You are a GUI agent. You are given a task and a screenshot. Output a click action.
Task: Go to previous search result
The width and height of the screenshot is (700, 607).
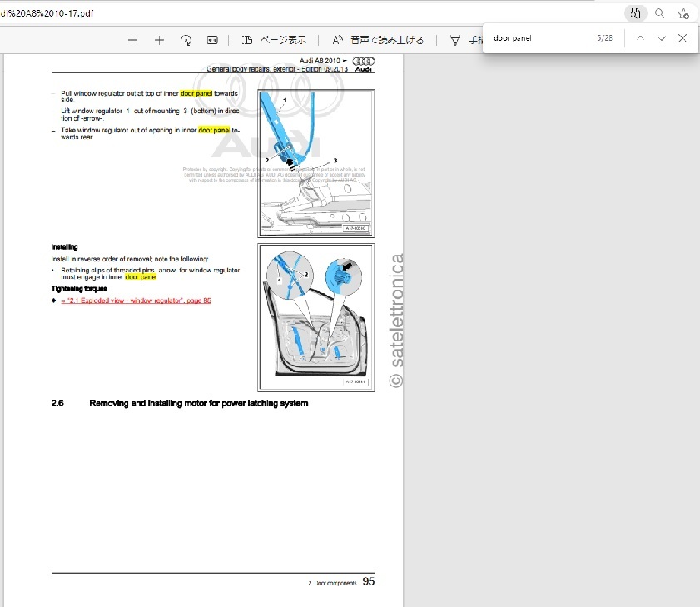[x=639, y=38]
